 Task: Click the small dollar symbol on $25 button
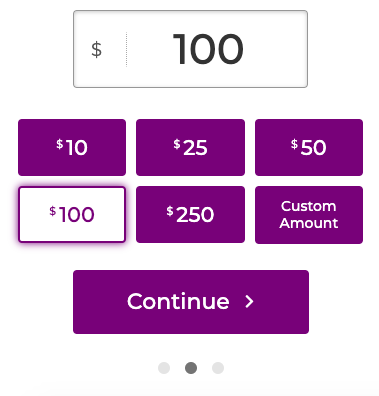pos(177,144)
